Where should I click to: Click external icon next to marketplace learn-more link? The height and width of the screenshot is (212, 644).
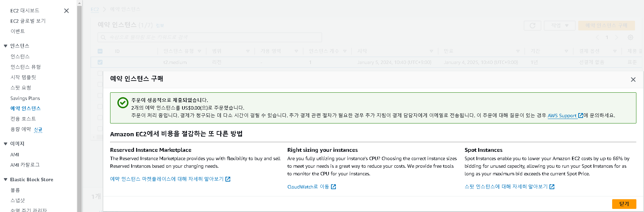228,179
